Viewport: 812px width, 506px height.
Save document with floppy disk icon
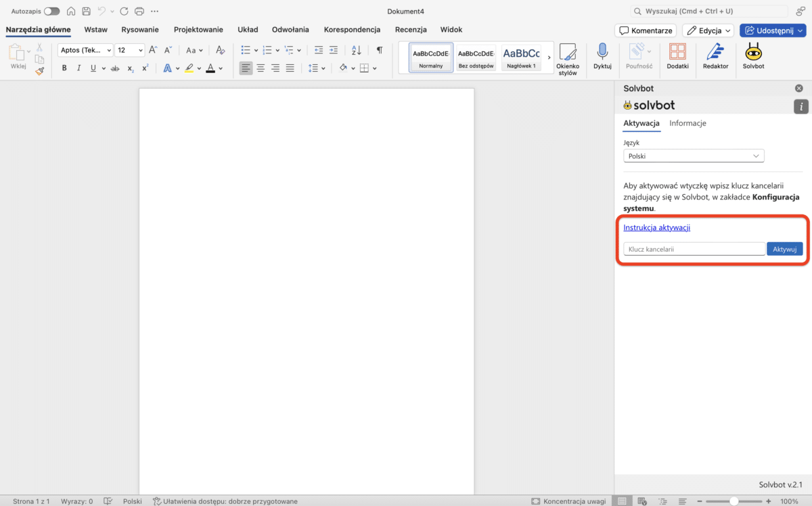86,11
